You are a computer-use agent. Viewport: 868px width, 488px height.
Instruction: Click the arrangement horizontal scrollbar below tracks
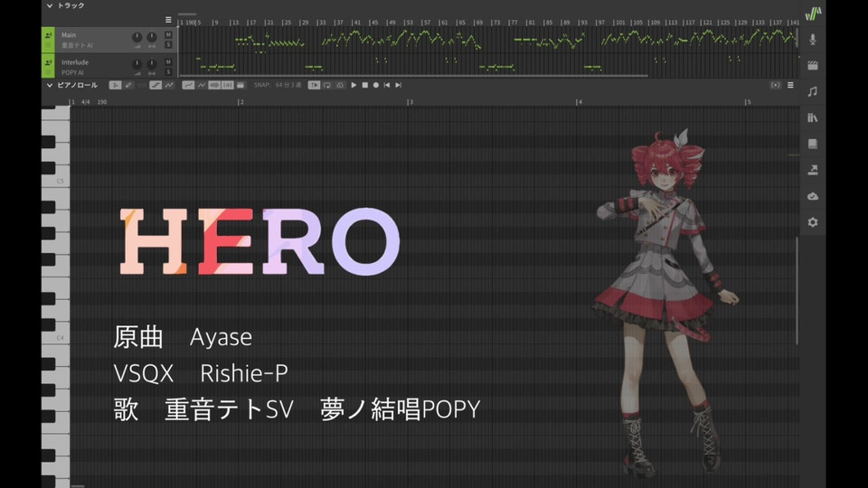point(413,76)
